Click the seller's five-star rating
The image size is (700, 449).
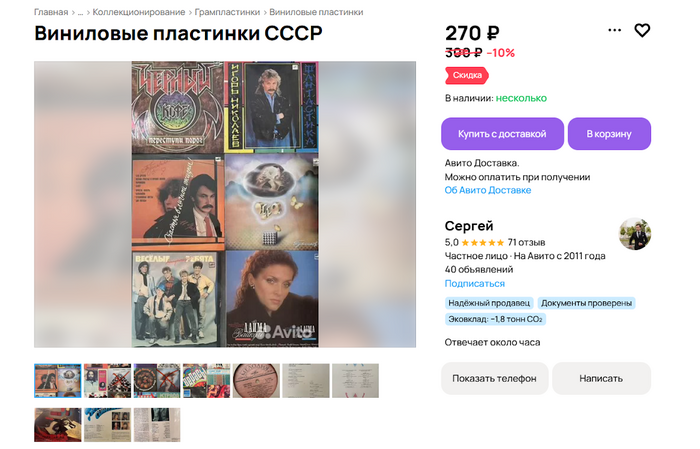tap(482, 243)
